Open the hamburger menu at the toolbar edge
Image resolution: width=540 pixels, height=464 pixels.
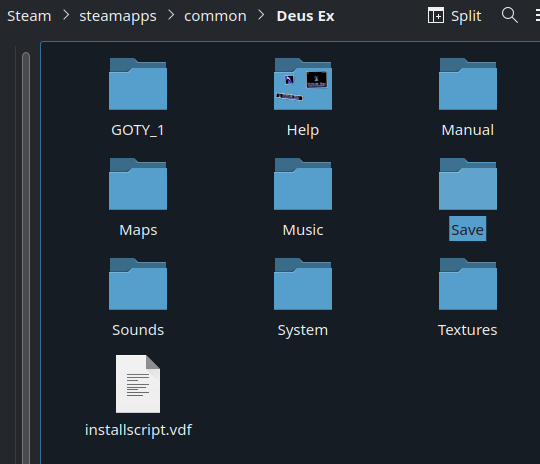(x=537, y=16)
